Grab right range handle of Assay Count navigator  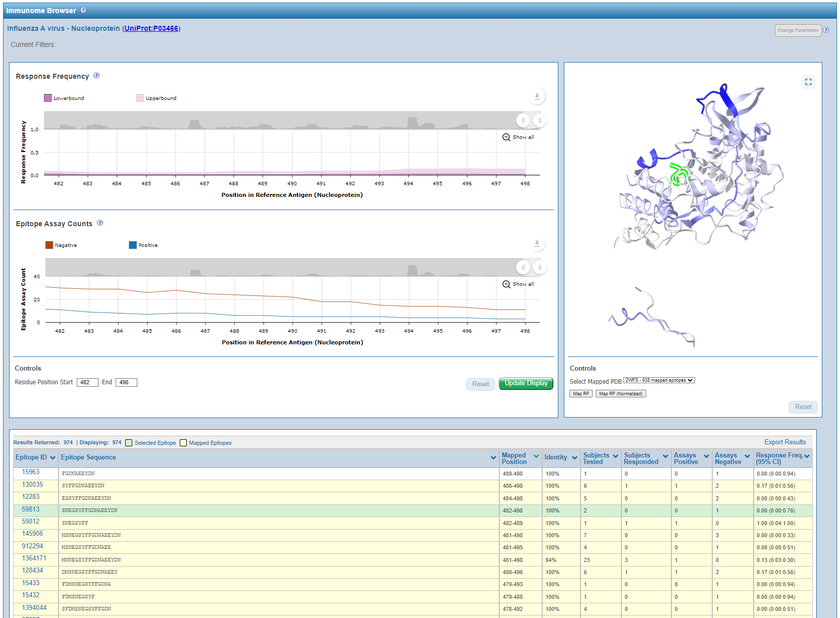coord(540,267)
